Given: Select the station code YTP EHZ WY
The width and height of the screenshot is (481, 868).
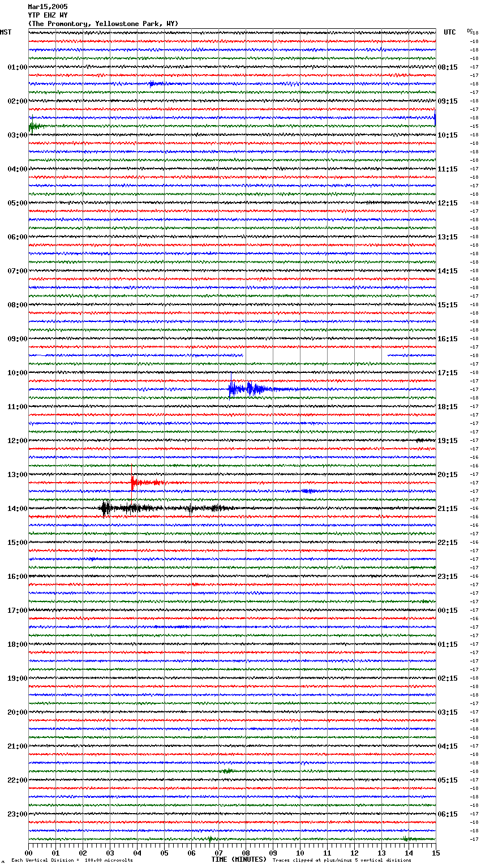Looking at the screenshot, I should (48, 15).
